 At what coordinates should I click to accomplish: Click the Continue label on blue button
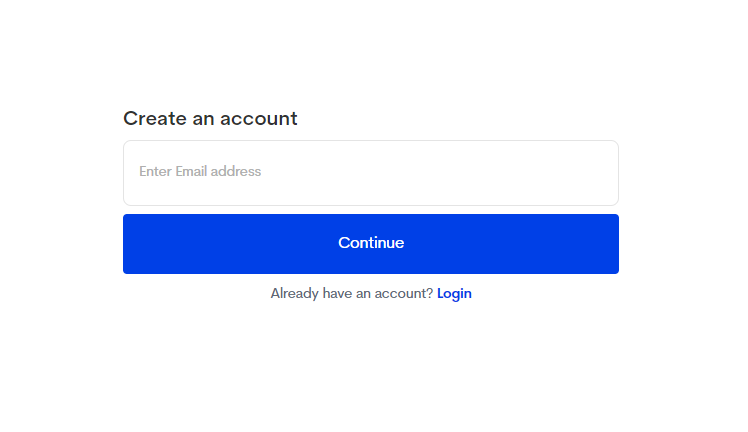pos(371,243)
